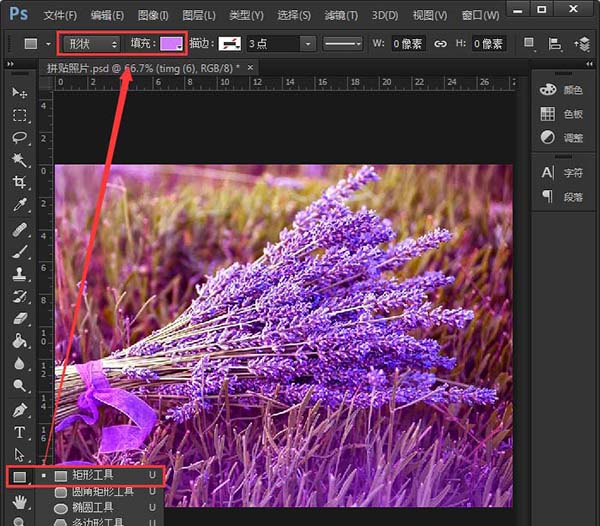The height and width of the screenshot is (526, 600).
Task: Select the Lasso tool
Action: pyautogui.click(x=19, y=137)
